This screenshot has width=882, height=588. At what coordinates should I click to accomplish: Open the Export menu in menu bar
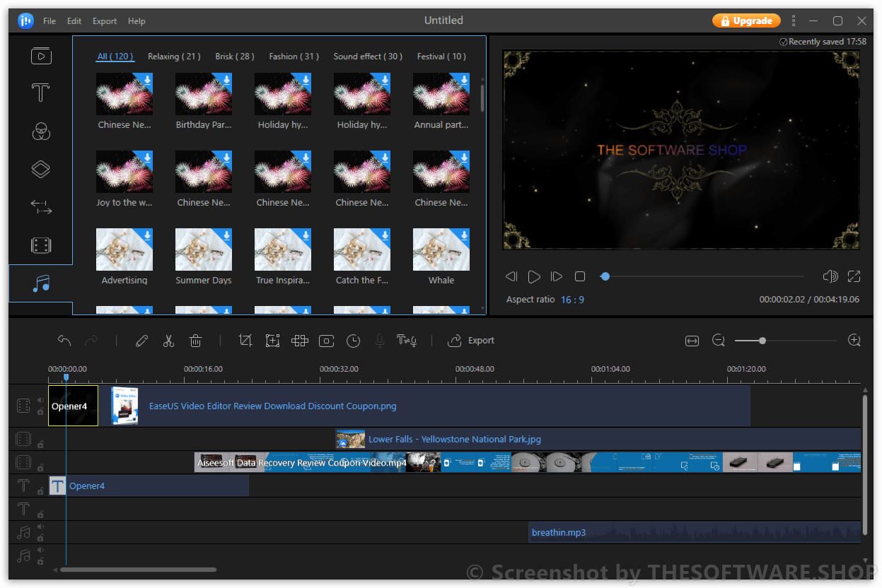[104, 20]
